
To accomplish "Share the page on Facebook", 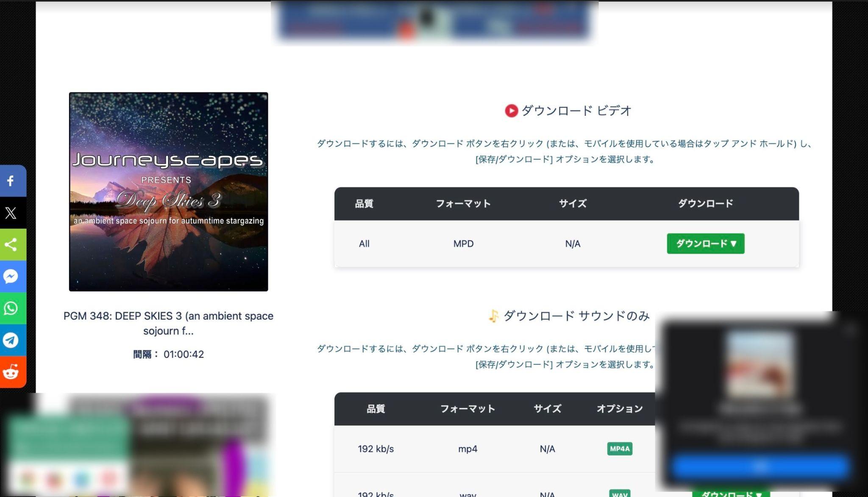I will pos(11,181).
